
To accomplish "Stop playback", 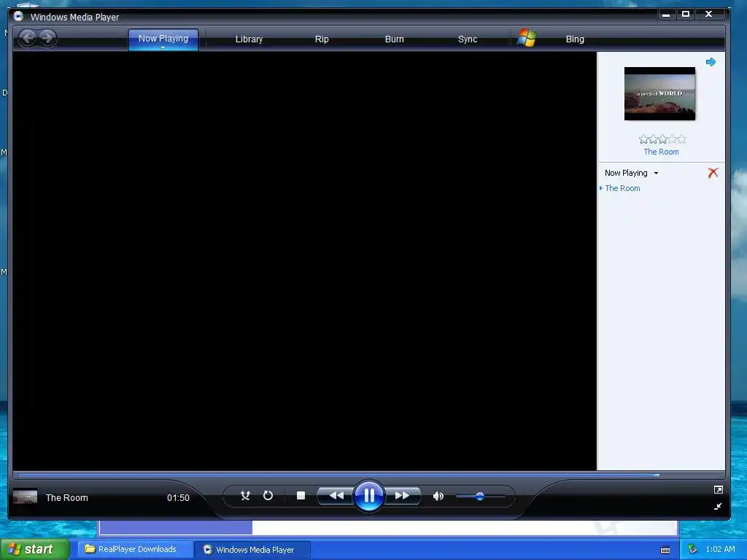I will [301, 496].
